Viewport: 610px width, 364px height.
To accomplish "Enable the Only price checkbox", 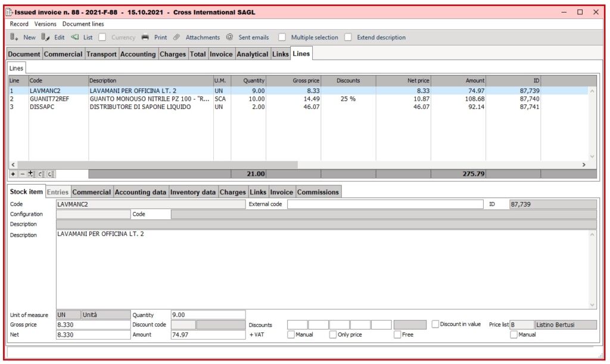I will point(332,334).
